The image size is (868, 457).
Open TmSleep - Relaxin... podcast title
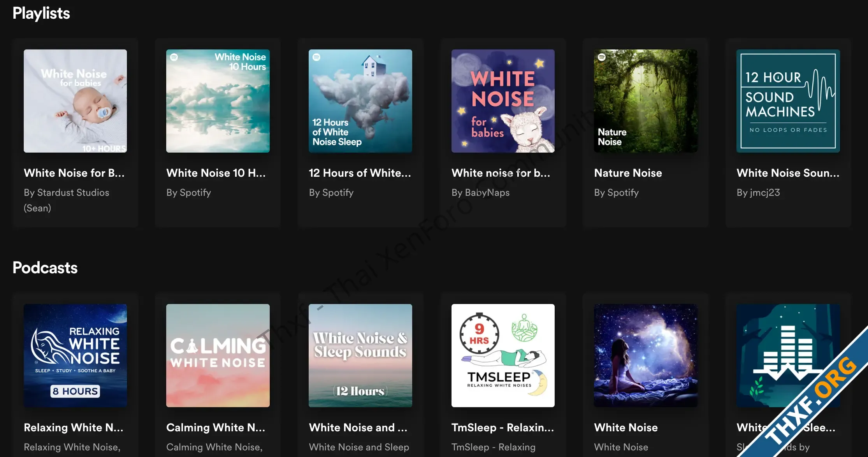point(503,427)
